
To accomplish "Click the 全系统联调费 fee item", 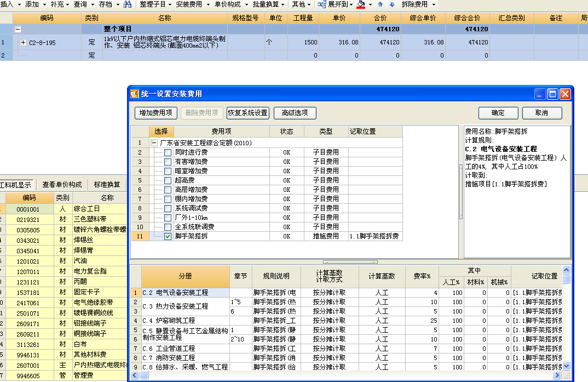I will tap(194, 227).
